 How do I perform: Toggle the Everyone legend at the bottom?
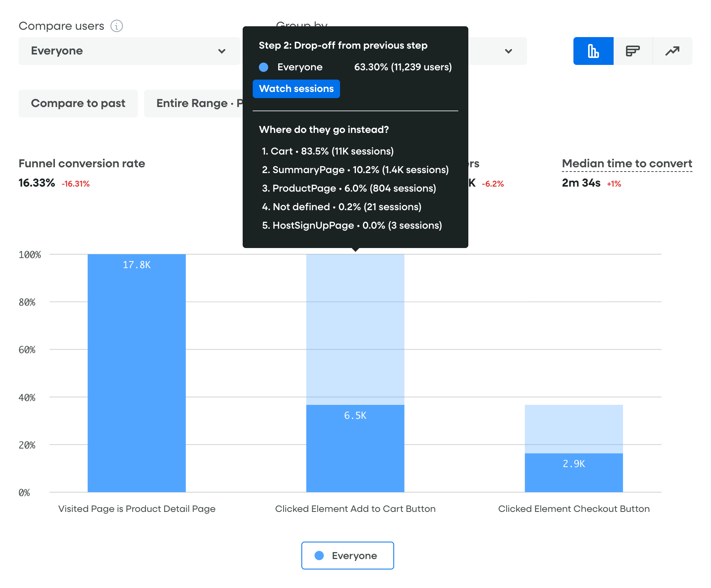(x=347, y=556)
